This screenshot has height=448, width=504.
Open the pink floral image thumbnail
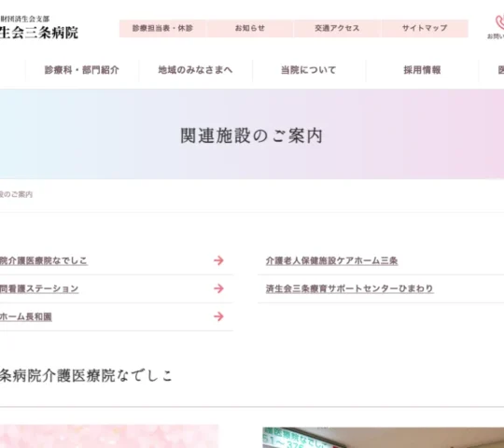(x=109, y=437)
